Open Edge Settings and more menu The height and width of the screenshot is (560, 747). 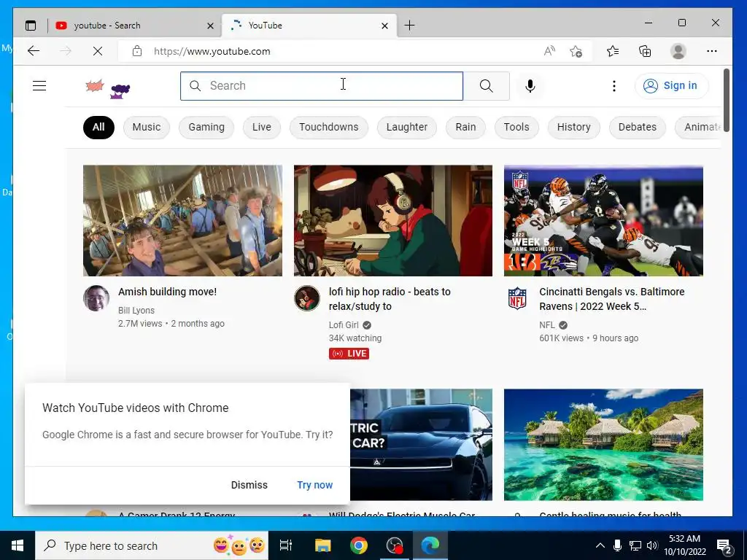712,51
